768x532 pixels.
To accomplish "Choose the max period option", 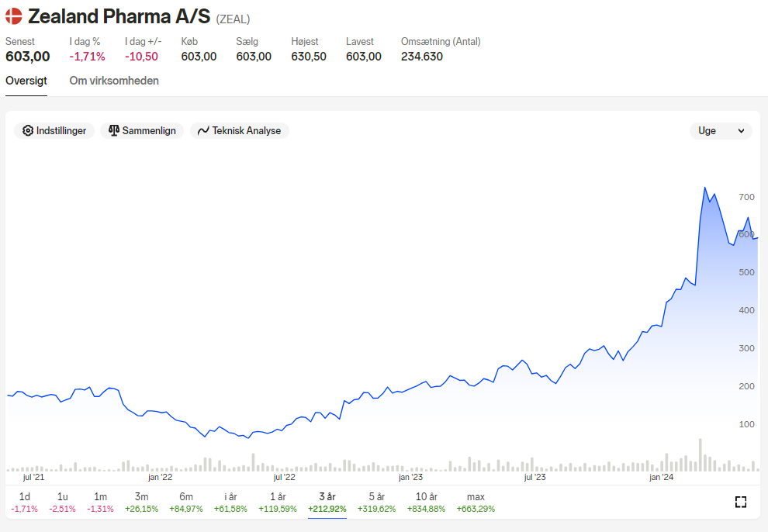I will pyautogui.click(x=476, y=503).
